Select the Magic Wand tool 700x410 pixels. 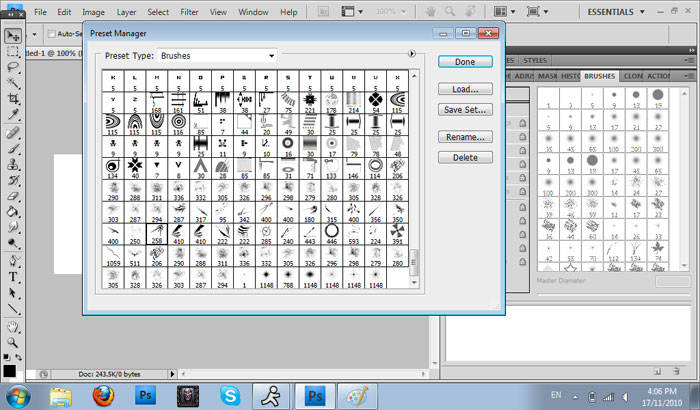[x=13, y=83]
